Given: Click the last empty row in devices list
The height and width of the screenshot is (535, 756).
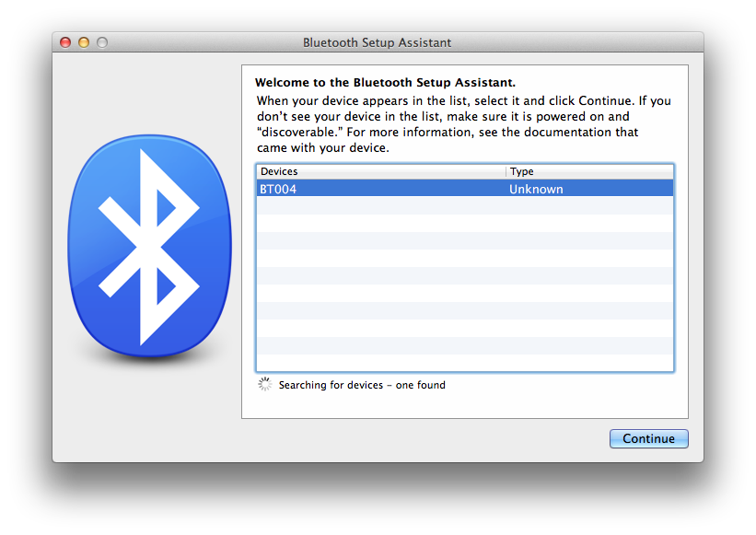Looking at the screenshot, I should [x=464, y=363].
